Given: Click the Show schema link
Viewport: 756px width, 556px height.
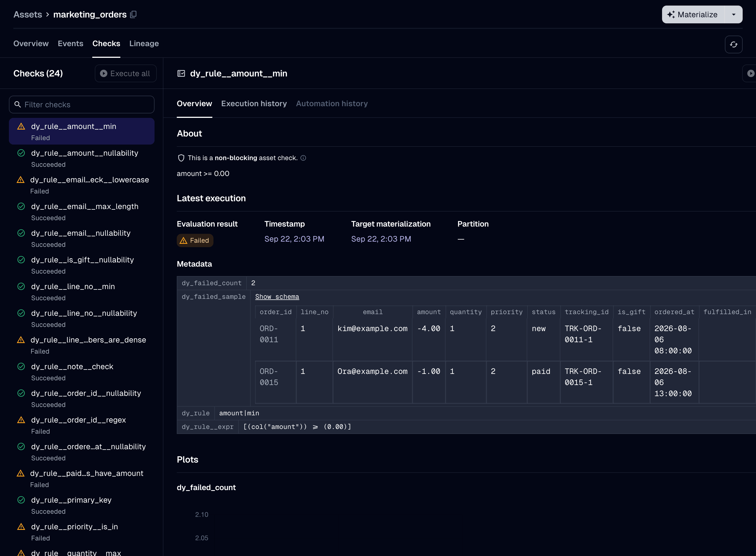Looking at the screenshot, I should [x=277, y=297].
